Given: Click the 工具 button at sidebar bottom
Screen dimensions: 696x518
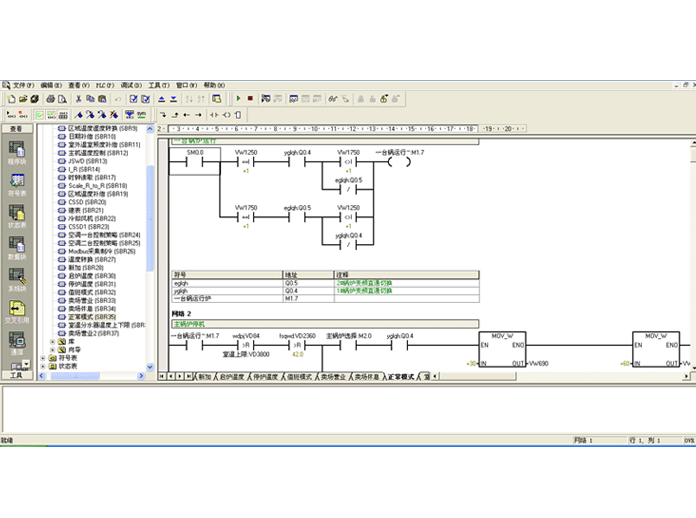Looking at the screenshot, I should (16, 376).
